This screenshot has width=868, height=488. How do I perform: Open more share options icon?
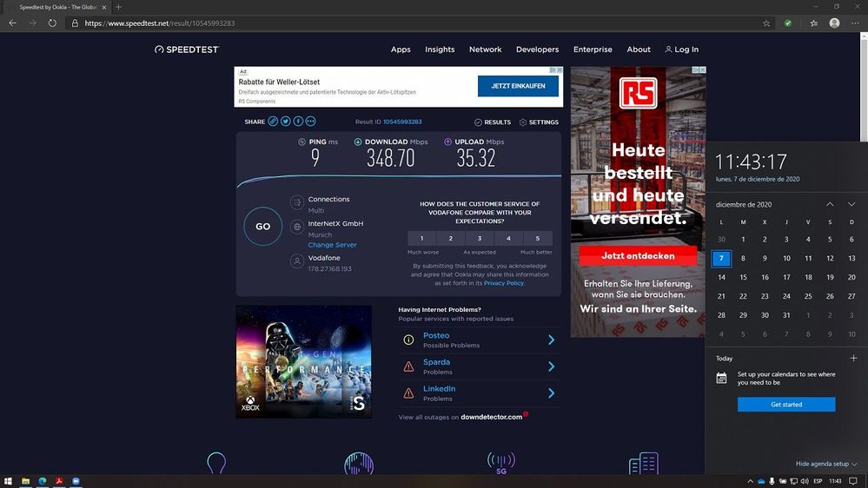(x=310, y=122)
